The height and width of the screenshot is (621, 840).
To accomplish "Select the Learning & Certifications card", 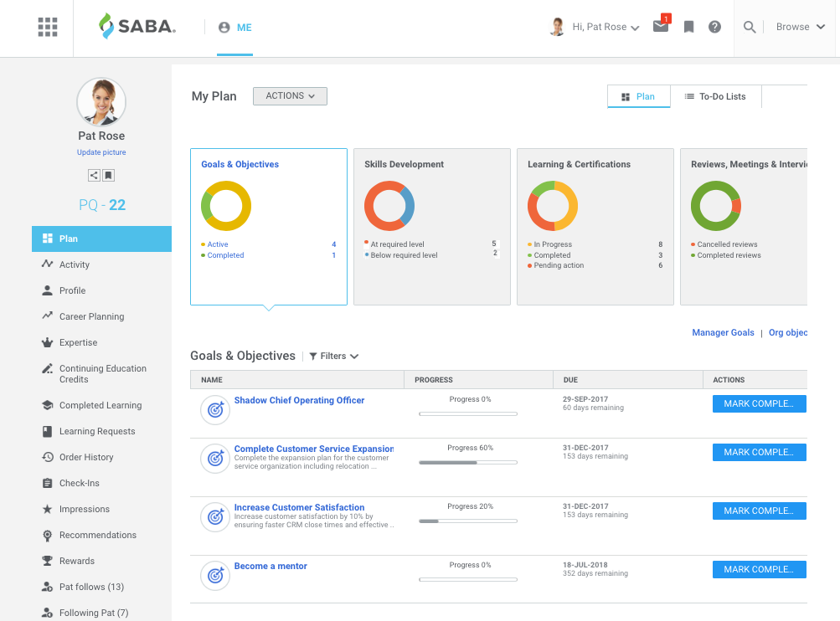I will 595,227.
